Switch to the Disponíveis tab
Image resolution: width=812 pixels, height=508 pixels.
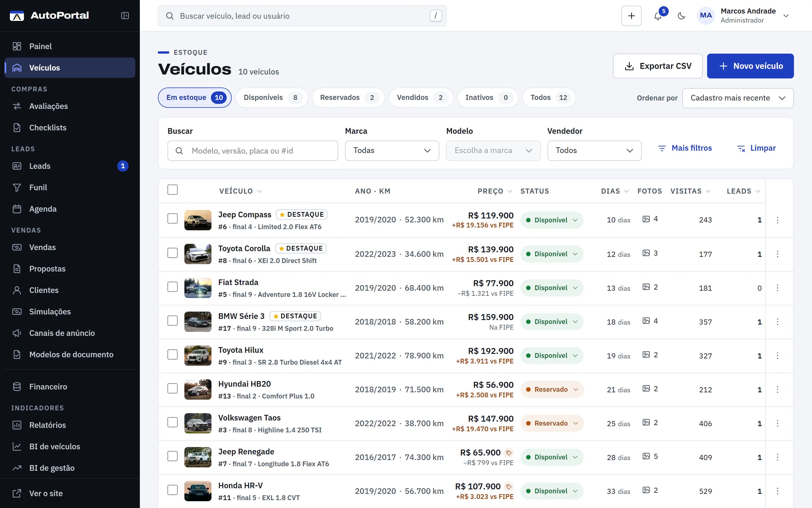point(272,98)
